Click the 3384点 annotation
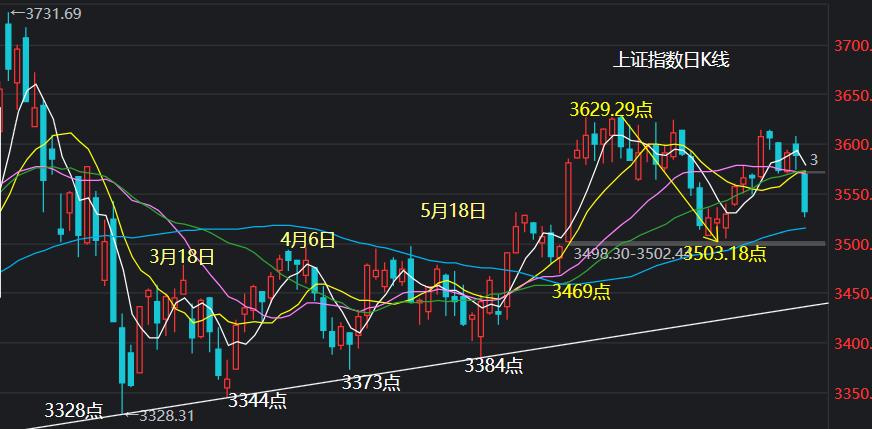Image resolution: width=872 pixels, height=429 pixels. [494, 366]
